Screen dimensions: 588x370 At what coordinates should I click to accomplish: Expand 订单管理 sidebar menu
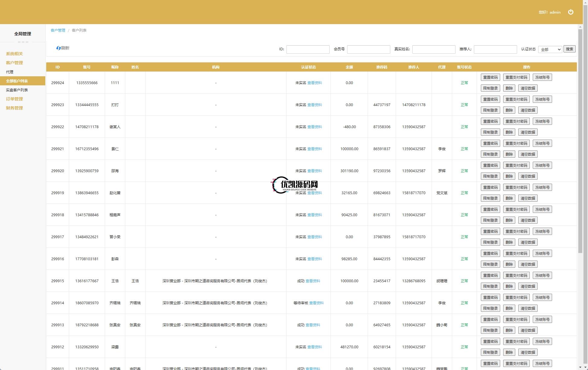(14, 99)
